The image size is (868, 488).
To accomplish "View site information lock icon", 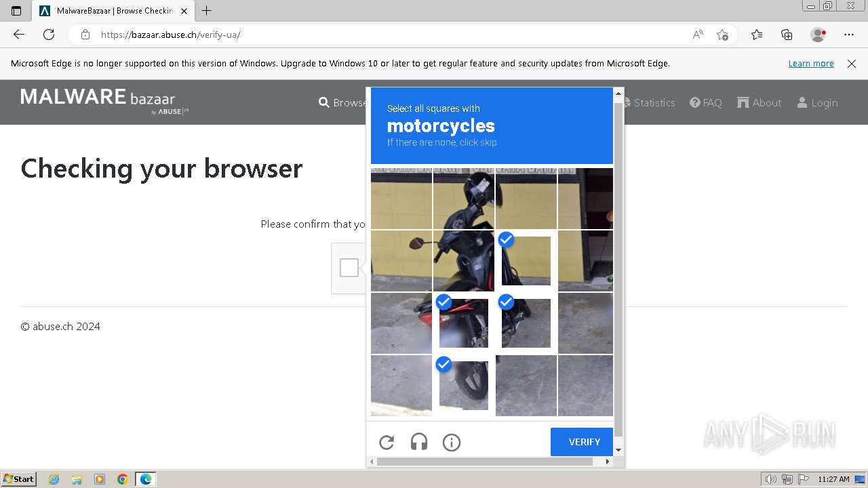I will (x=85, y=35).
